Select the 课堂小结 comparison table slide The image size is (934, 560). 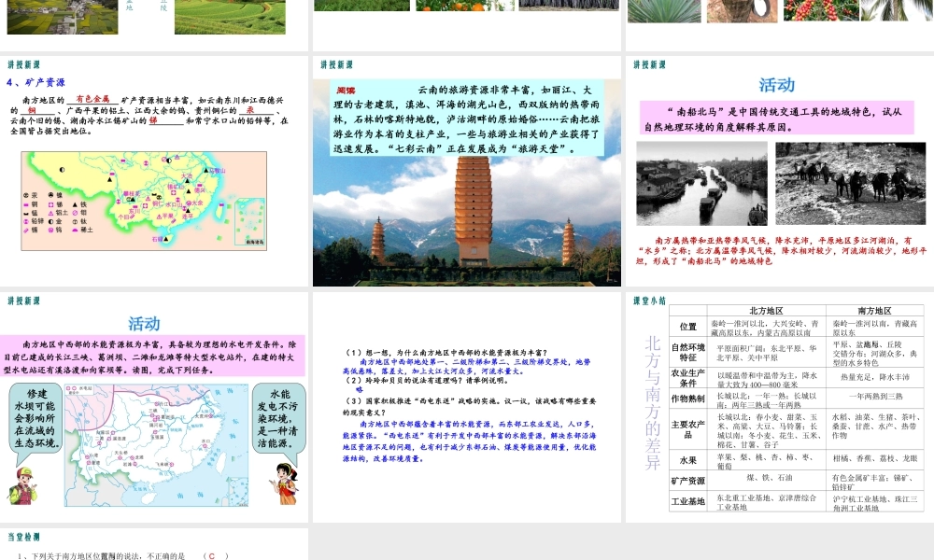pos(780,407)
